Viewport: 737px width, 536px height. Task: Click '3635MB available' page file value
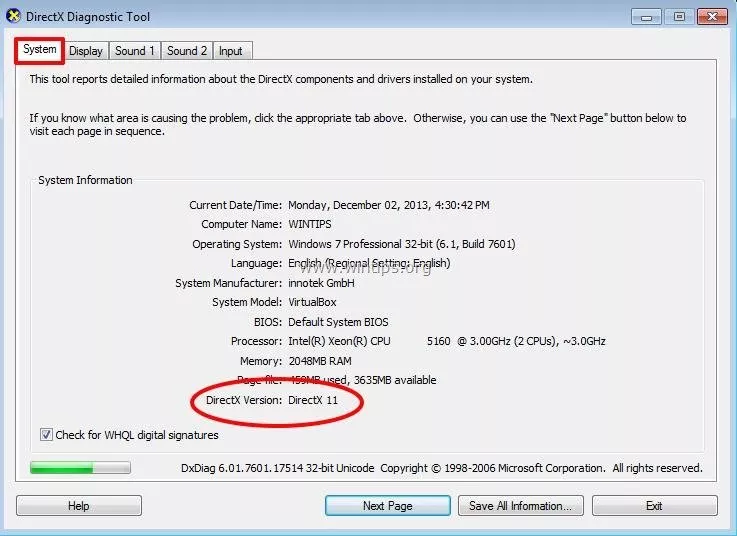395,380
